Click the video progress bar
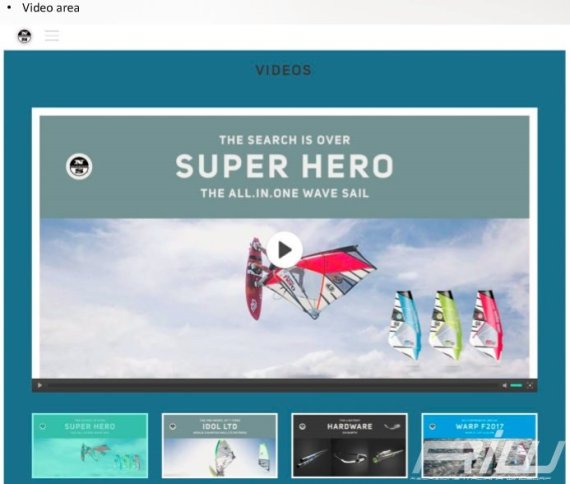Viewport: 570px width, 484px height. [x=273, y=385]
